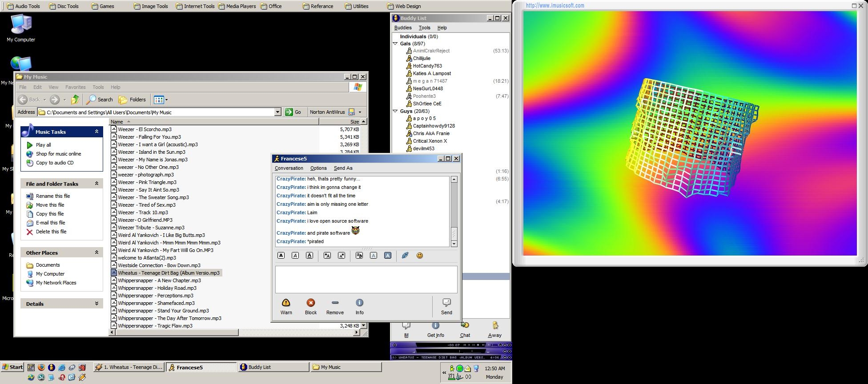This screenshot has height=384, width=868.
Task: Click in the chat message input box
Action: tap(366, 279)
